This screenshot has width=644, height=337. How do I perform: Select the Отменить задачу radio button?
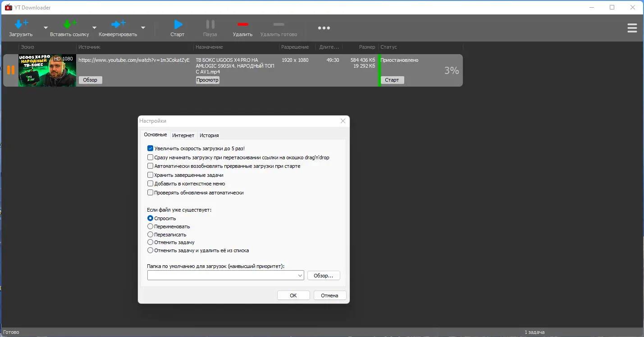point(151,242)
